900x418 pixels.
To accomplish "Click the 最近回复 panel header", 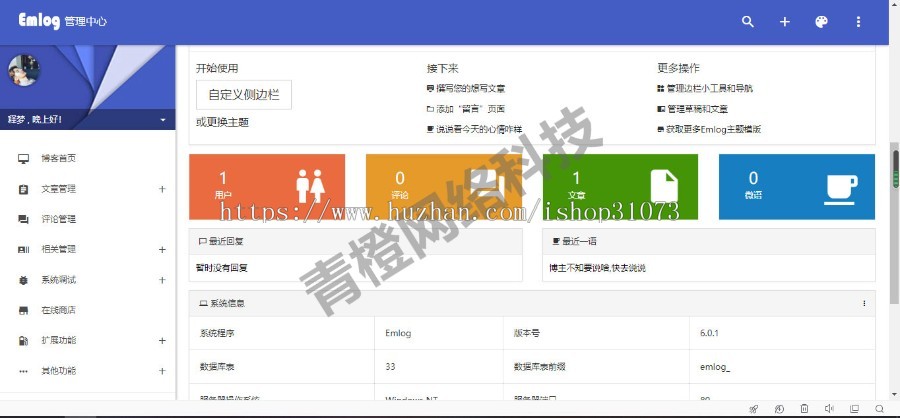I will [x=356, y=241].
